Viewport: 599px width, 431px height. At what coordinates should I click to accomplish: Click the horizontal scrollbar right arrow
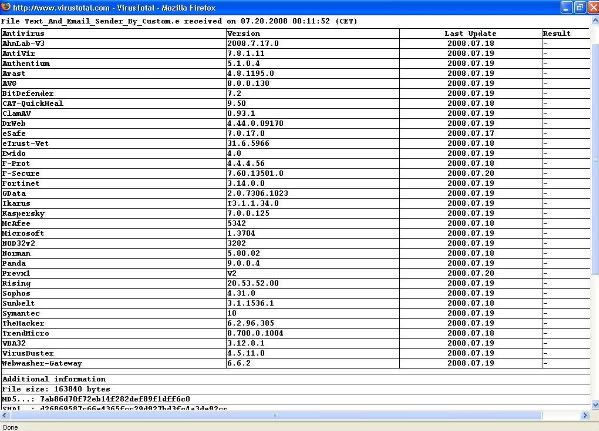coord(586,415)
